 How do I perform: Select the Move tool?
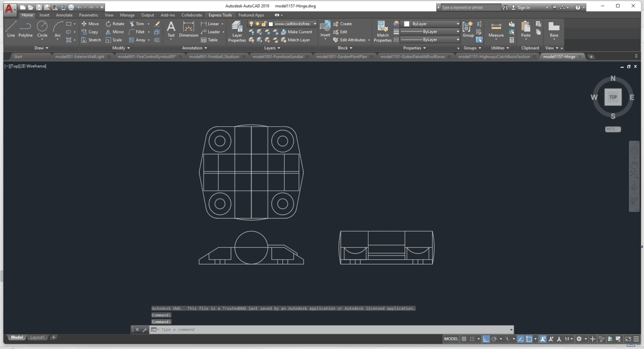tap(90, 24)
